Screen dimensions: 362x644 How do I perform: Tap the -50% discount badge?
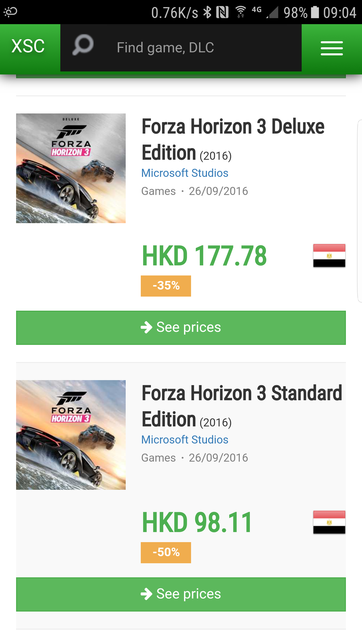(x=166, y=552)
